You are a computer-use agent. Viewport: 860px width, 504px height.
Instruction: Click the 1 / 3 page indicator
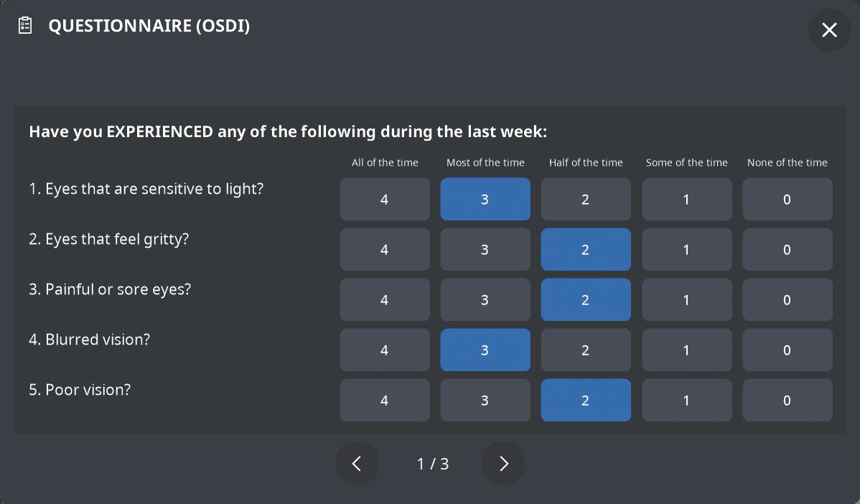(x=433, y=464)
